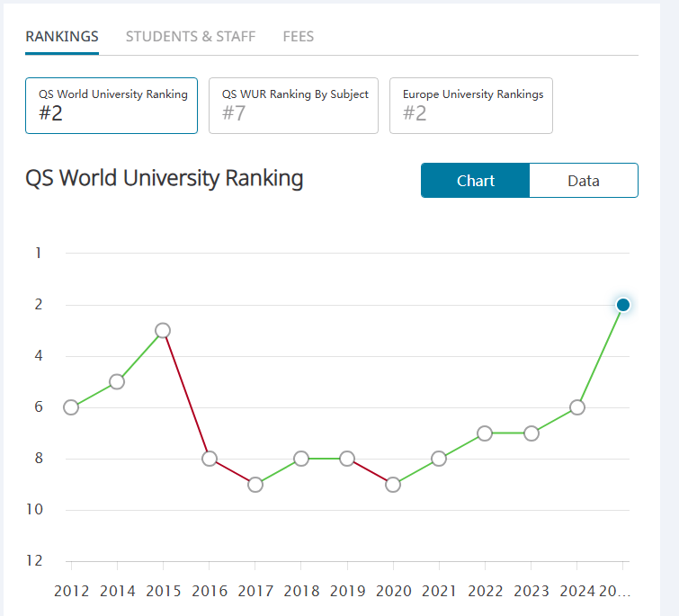The height and width of the screenshot is (616, 679).
Task: Open the FEES tab
Action: click(299, 36)
